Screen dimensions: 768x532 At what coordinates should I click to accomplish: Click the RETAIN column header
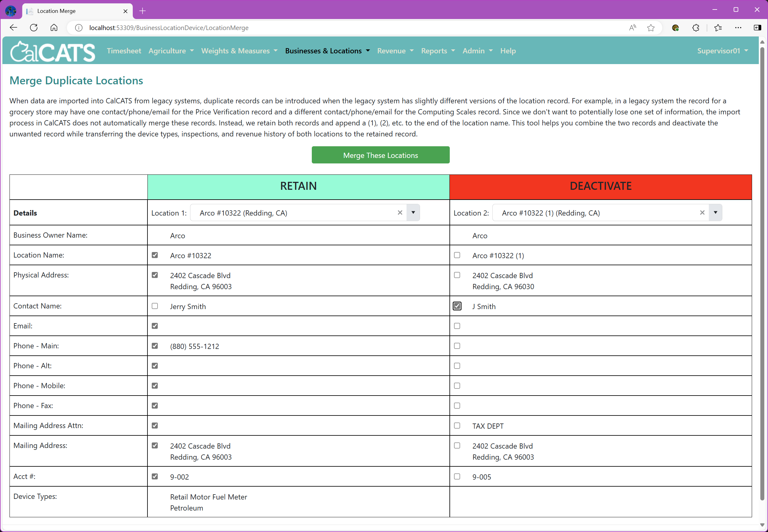299,187
